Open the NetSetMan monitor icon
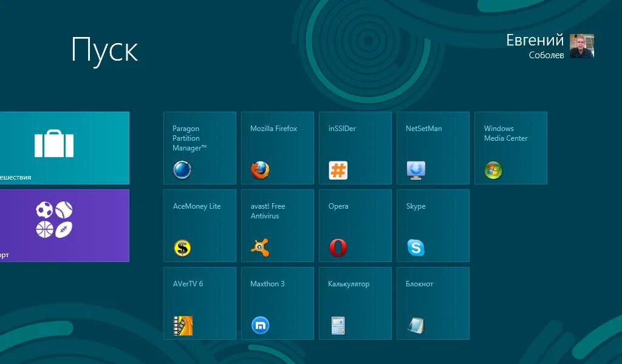 (415, 170)
